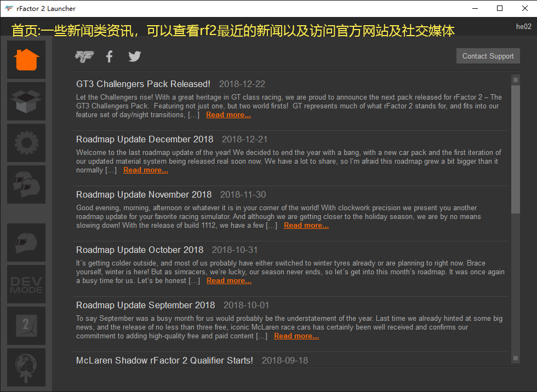Open the Twitter bird icon
The image size is (537, 392).
click(135, 56)
